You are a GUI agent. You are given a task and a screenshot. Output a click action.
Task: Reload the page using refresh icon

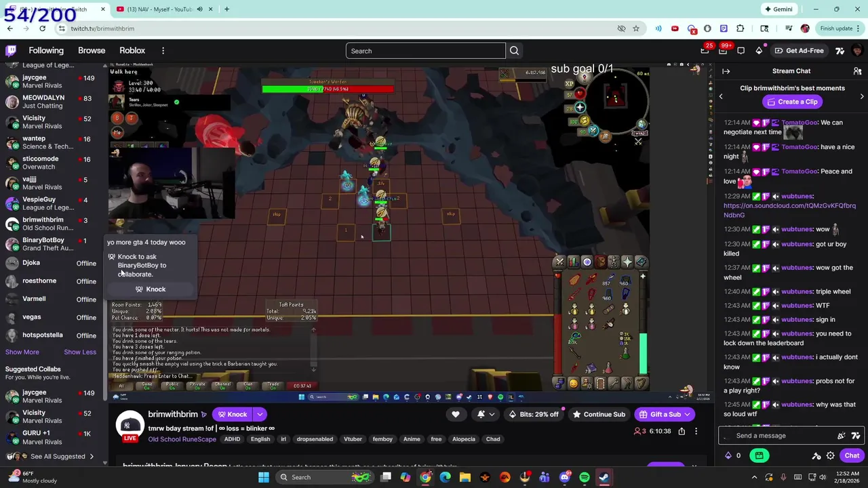coord(42,28)
